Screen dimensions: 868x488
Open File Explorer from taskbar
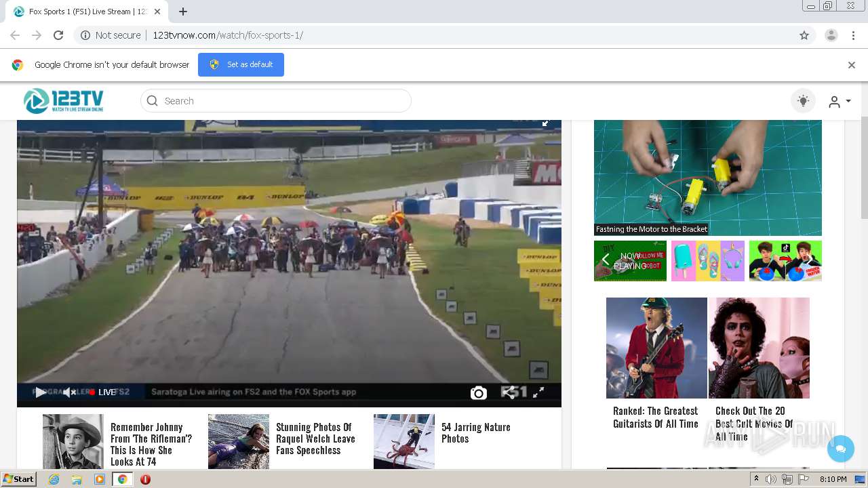point(77,479)
